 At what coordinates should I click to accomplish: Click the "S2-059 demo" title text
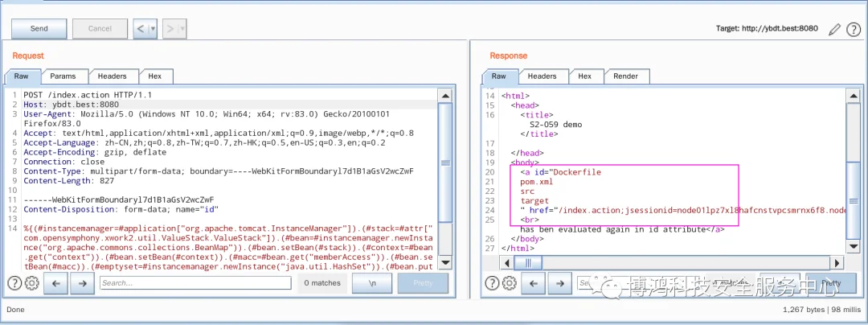(x=556, y=124)
